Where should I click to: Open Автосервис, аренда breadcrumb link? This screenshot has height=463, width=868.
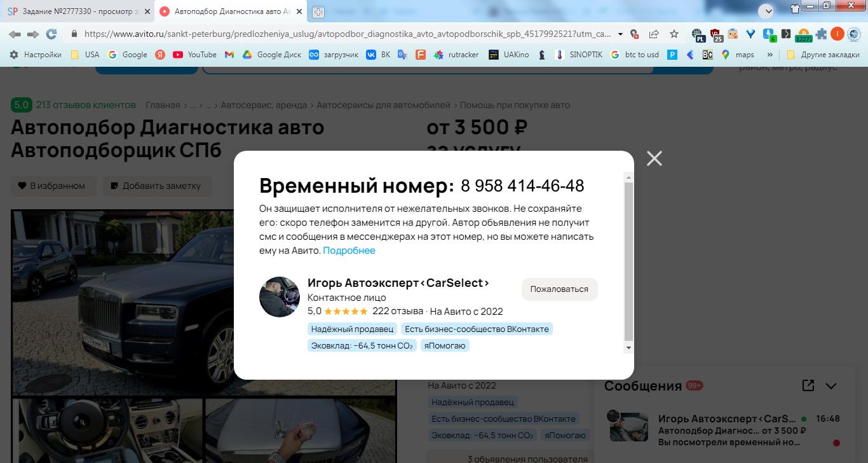coord(264,105)
